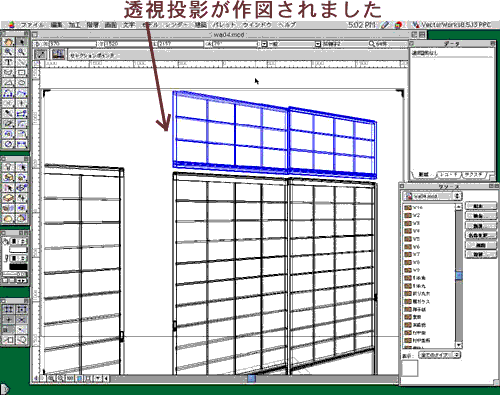Open the fill style popup in attributes palette
This screenshot has height=395, width=500.
point(18,241)
